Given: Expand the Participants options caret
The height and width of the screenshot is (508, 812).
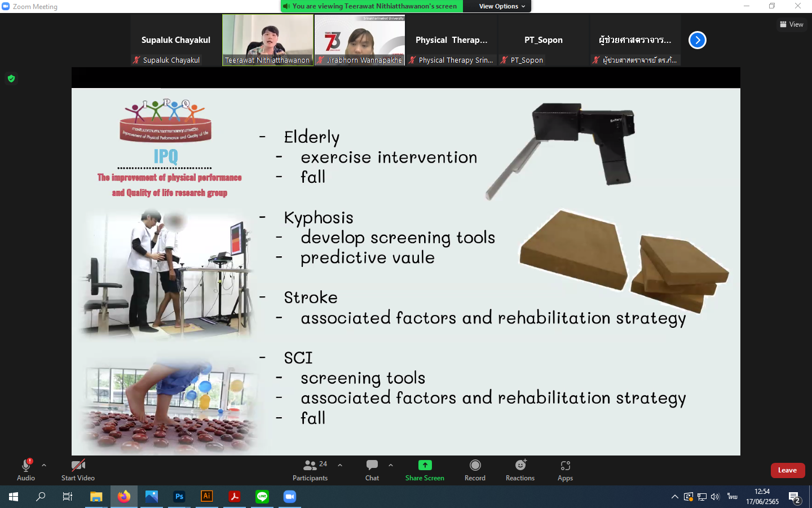Looking at the screenshot, I should click(340, 465).
